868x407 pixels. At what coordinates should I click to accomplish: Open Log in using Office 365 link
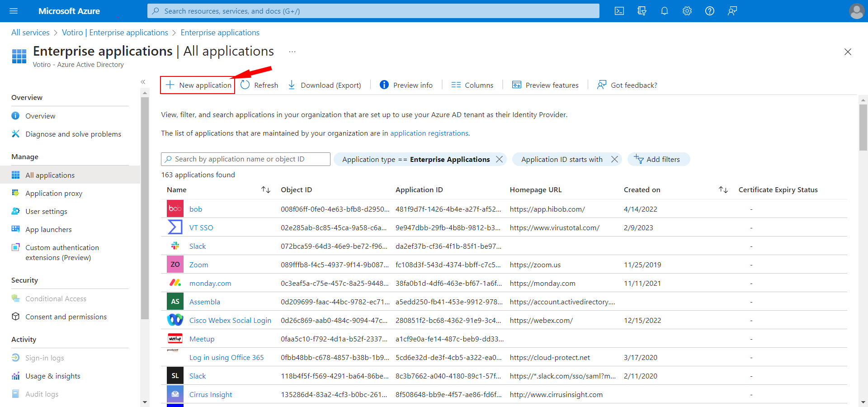tap(226, 357)
